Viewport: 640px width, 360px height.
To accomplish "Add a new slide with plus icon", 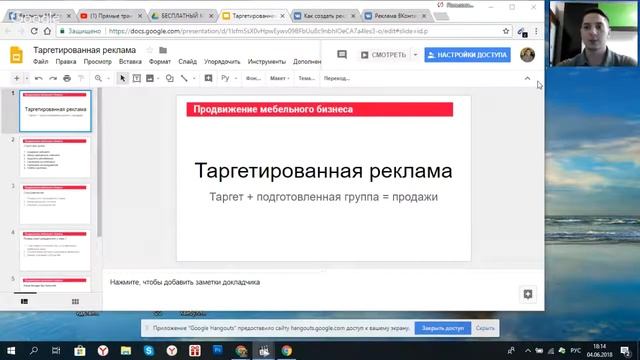I will pos(17,78).
